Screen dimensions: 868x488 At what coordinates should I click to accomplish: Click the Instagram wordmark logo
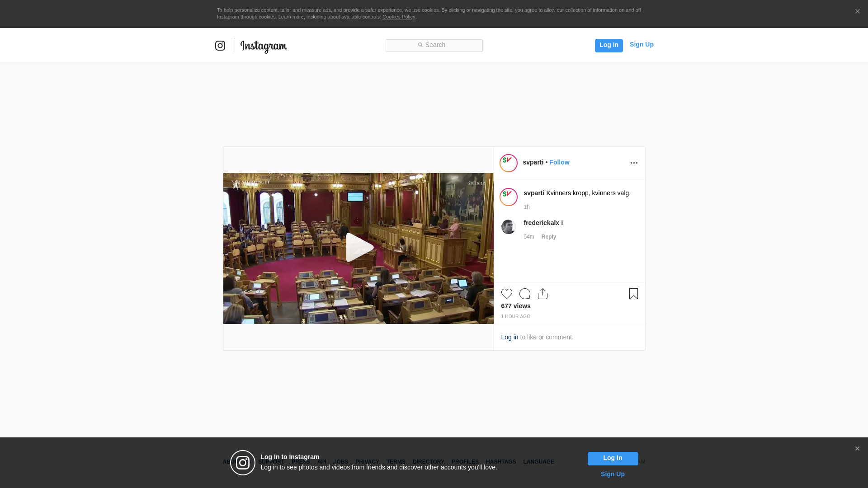pyautogui.click(x=264, y=47)
